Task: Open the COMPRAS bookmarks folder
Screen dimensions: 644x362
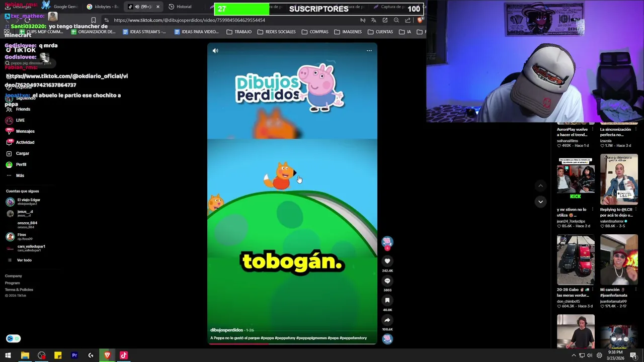Action: pos(315,32)
